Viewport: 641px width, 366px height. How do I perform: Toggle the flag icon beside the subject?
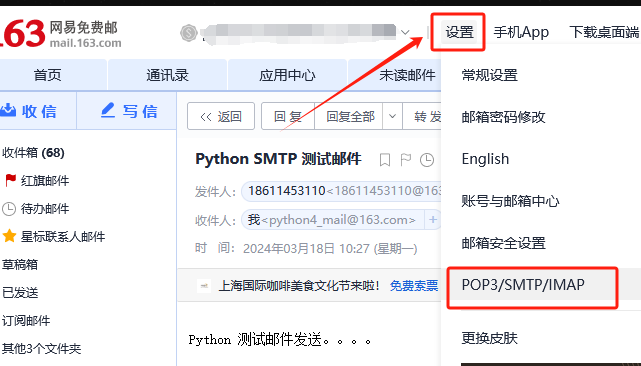(x=406, y=159)
